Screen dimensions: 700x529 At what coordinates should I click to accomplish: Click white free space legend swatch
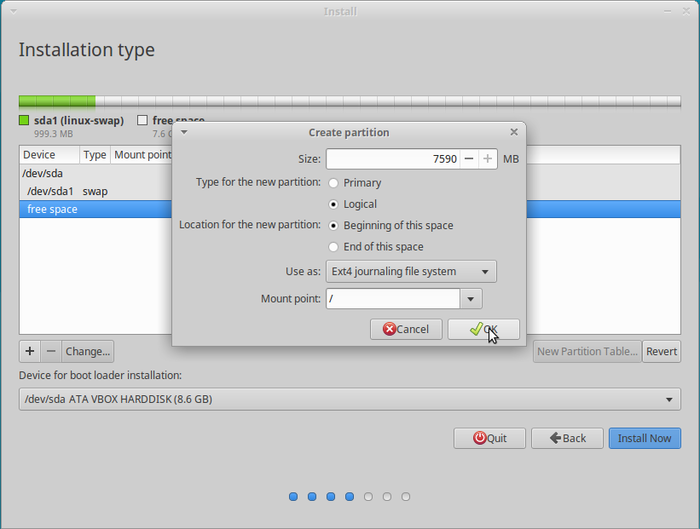pos(142,121)
